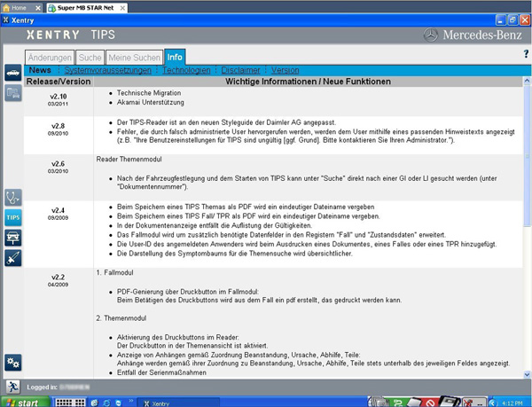This screenshot has height=407, width=532.
Task: Click the 'Reader Themenmodul' text
Action: (129, 159)
